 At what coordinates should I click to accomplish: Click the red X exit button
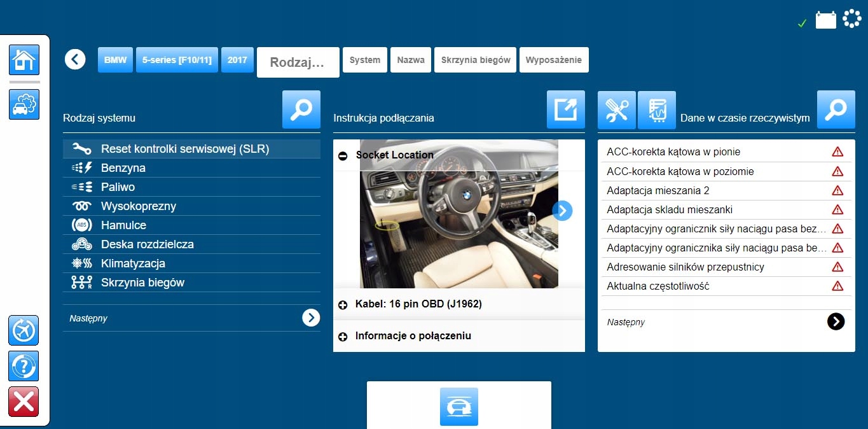click(x=24, y=402)
